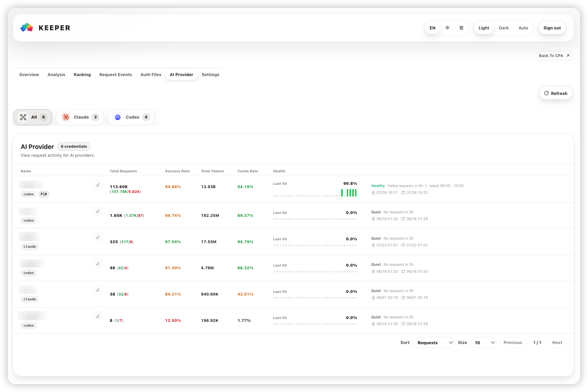Viewport: 588px width, 392px height.
Task: Click the health dot timeline in the 12.50% success row
Action: click(315, 324)
